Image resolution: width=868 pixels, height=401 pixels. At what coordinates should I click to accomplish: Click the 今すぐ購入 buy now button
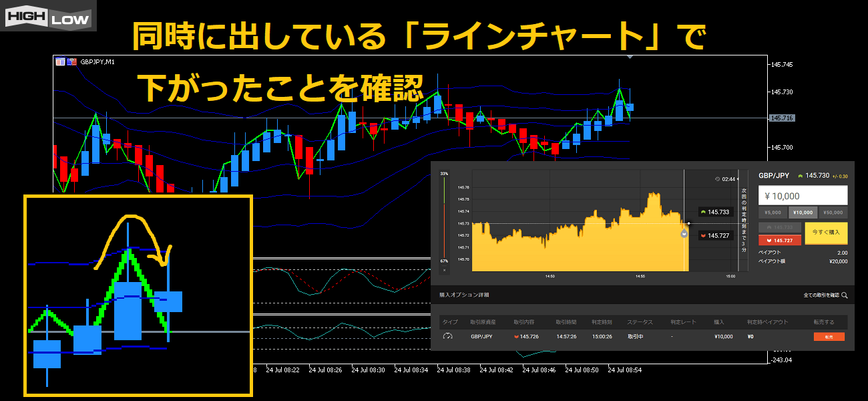tap(826, 233)
